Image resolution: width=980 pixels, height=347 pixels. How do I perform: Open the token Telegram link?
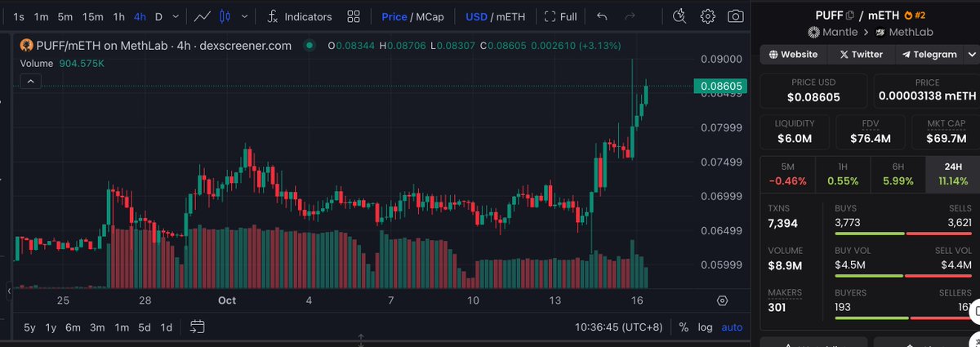tap(929, 55)
